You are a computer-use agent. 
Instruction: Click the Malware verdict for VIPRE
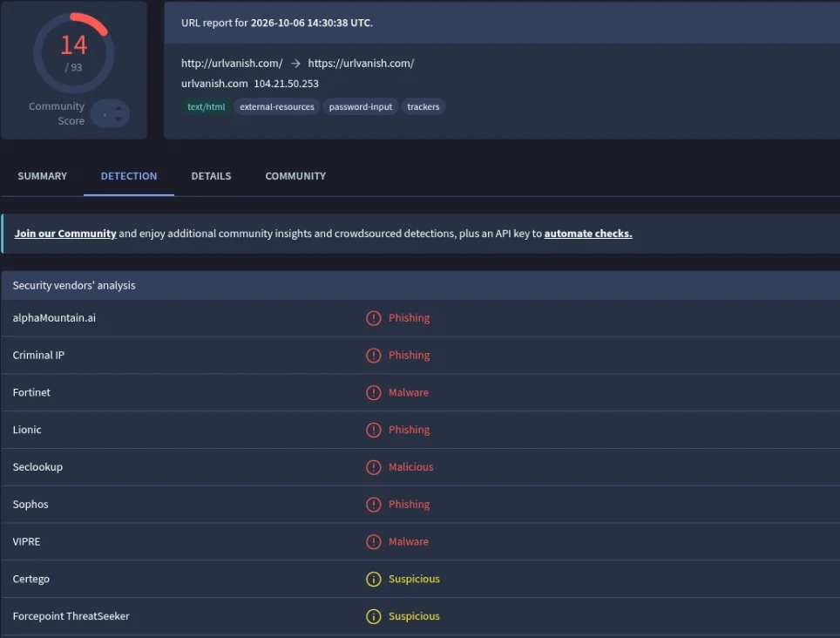[409, 541]
